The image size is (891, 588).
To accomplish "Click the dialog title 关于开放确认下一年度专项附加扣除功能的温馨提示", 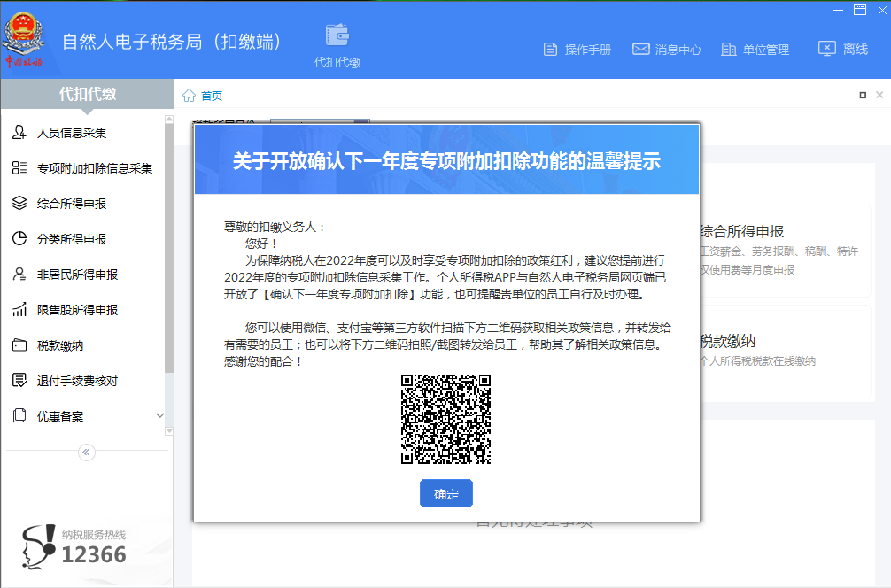I will 446,161.
